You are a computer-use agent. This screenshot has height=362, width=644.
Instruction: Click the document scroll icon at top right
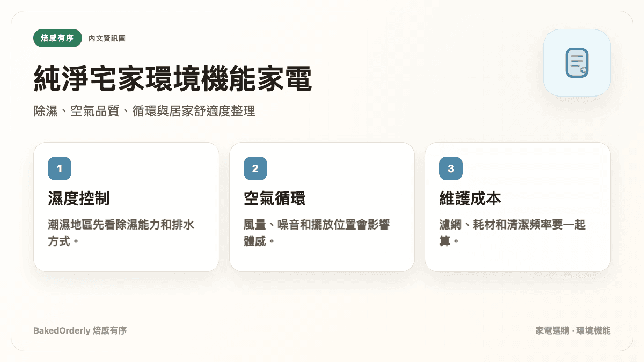(577, 63)
